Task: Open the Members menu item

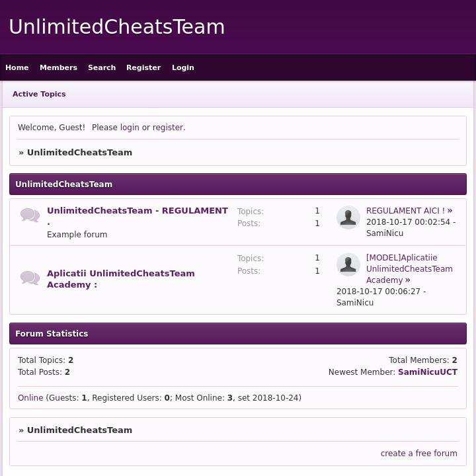Action: pos(58,67)
